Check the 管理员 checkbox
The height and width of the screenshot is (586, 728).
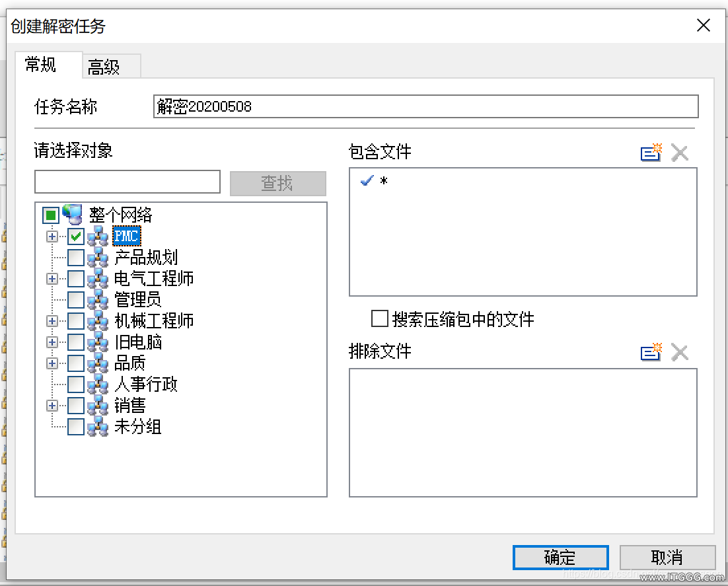pyautogui.click(x=76, y=299)
